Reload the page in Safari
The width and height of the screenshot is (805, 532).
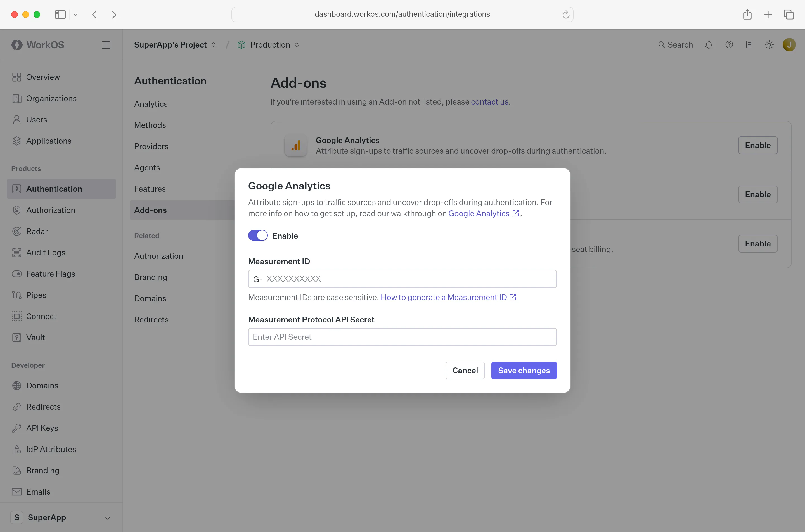point(565,15)
